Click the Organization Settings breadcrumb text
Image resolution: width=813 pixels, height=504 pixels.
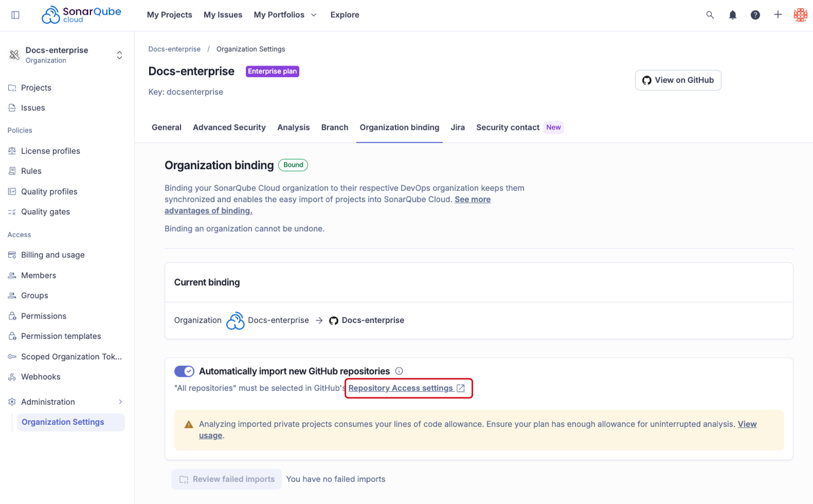click(251, 49)
